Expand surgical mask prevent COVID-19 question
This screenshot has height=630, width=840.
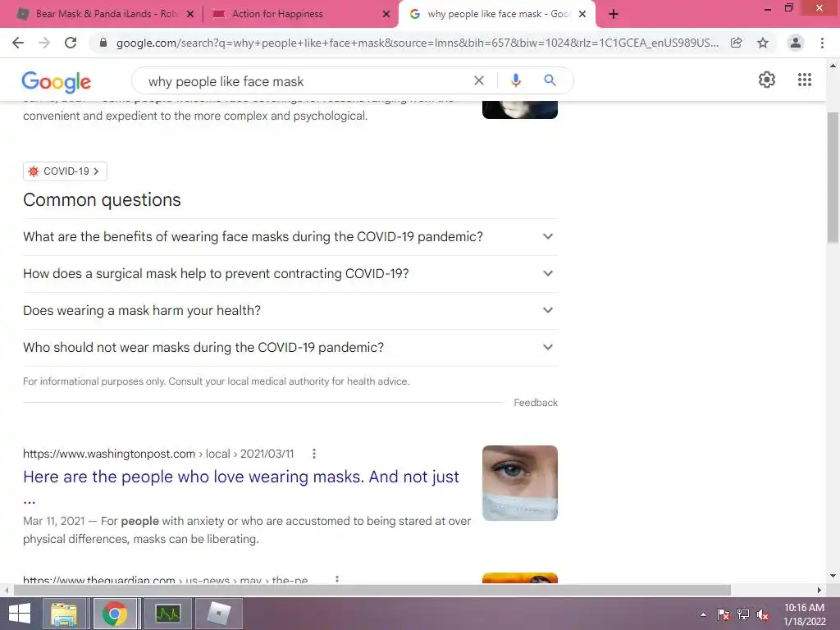click(290, 274)
